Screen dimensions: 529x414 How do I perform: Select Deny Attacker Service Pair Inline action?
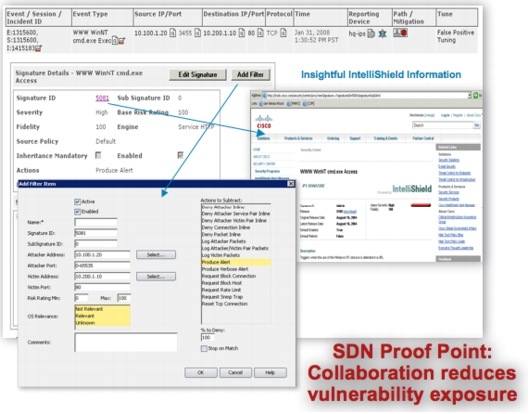click(236, 214)
